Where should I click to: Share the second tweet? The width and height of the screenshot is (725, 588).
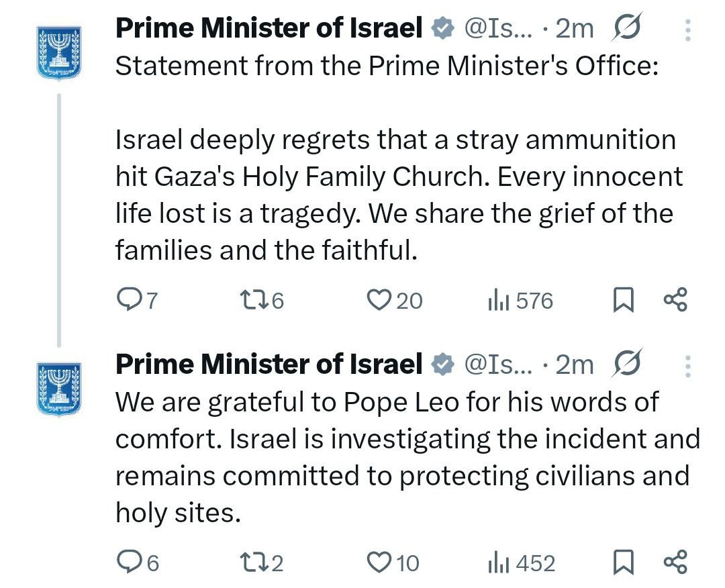tap(675, 562)
